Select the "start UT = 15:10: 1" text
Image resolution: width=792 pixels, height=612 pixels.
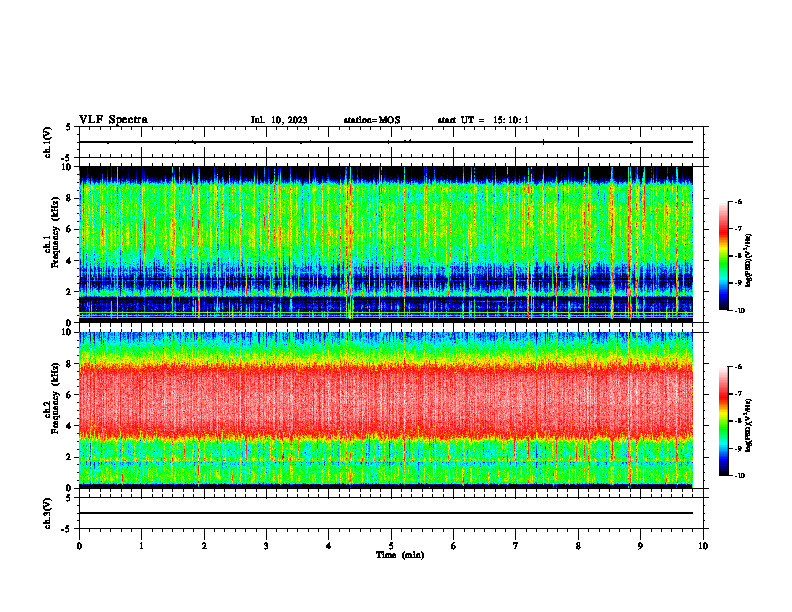[x=483, y=120]
